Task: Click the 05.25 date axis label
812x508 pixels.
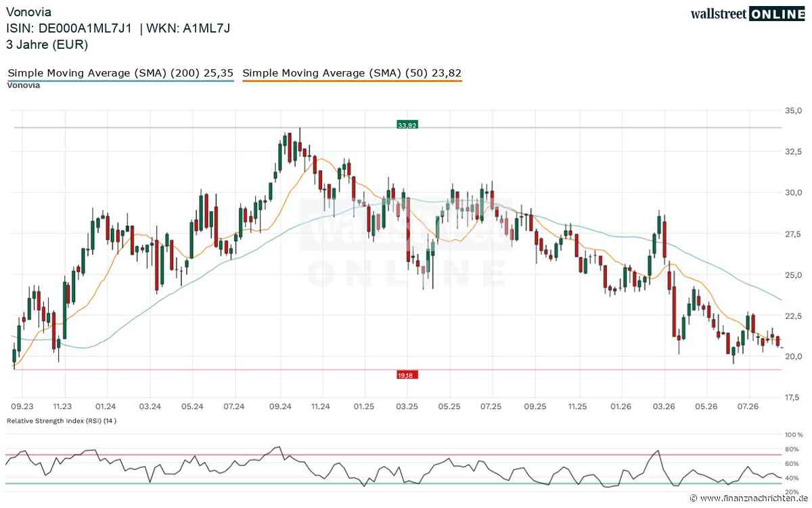Action: click(x=449, y=406)
